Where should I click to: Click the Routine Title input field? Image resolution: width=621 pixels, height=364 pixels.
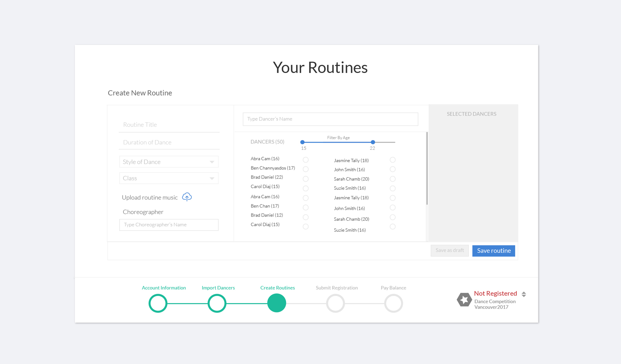click(169, 125)
